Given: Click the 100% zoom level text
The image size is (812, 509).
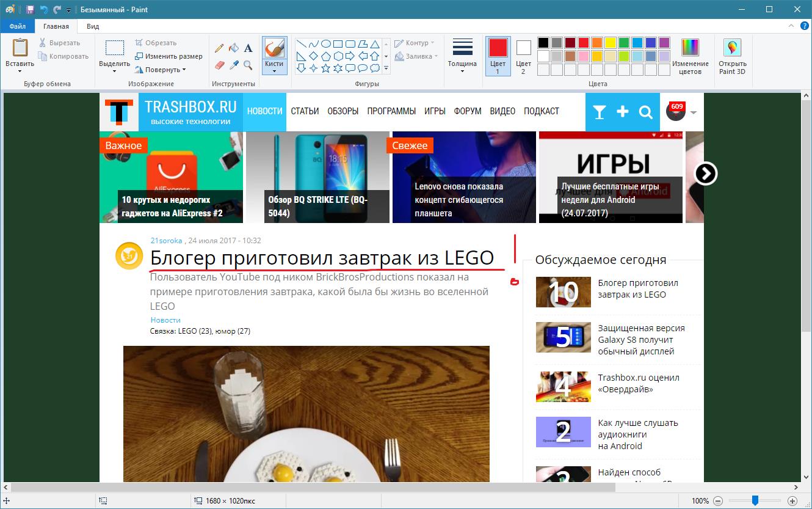Looking at the screenshot, I should coord(700,501).
